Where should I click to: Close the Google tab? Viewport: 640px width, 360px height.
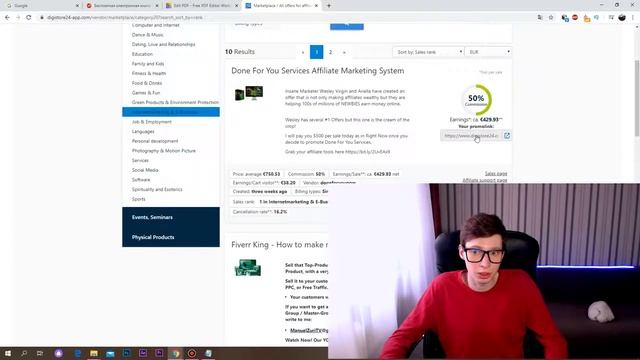click(x=78, y=6)
